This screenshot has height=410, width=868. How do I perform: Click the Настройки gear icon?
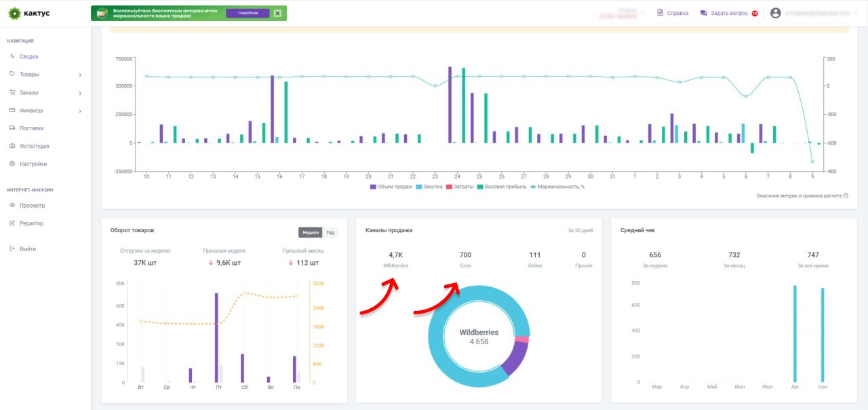coord(12,164)
